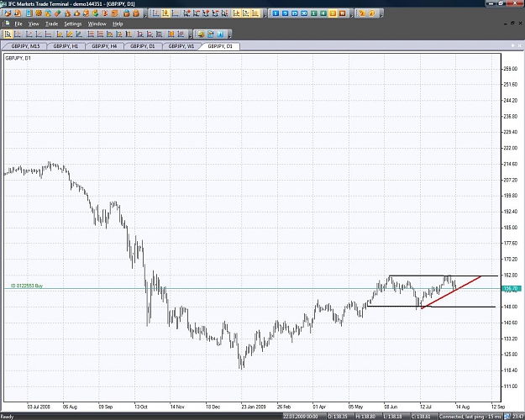Click the green pencil icon in main toolbar

pyautogui.click(x=58, y=13)
